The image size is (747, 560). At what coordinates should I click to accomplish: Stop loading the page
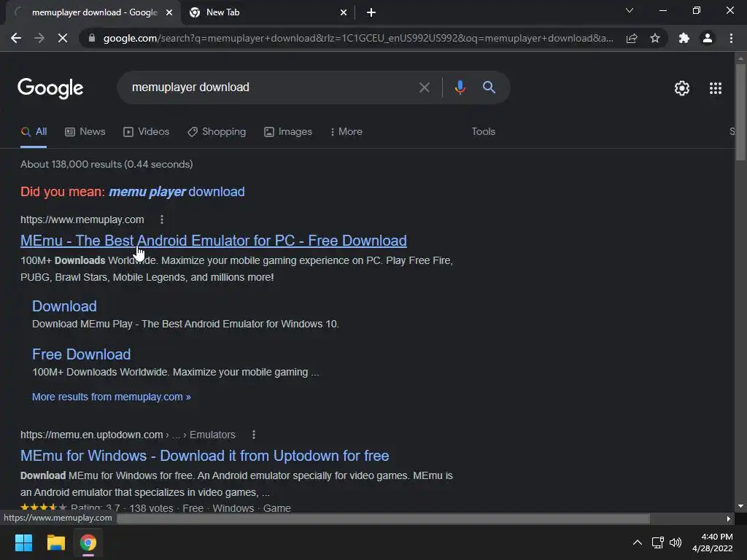point(63,38)
